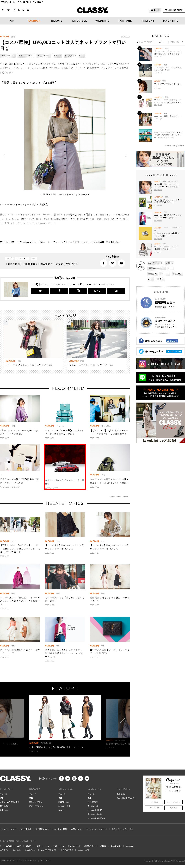
Task: Open the Facebook icon in the top header
Action: [3, 10]
